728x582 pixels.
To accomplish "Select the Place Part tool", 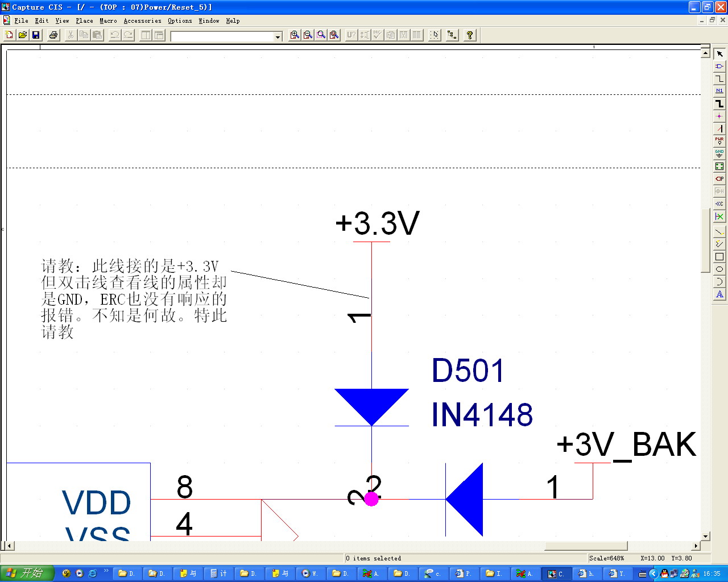I will click(x=719, y=66).
